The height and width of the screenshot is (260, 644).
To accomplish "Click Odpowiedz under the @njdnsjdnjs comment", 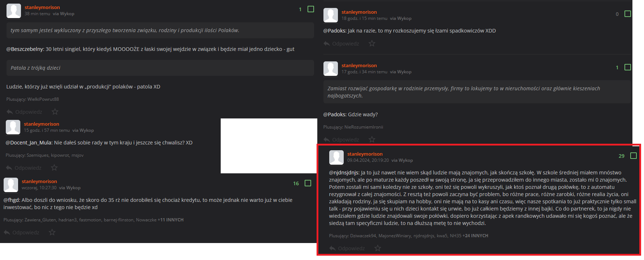I will click(x=347, y=248).
